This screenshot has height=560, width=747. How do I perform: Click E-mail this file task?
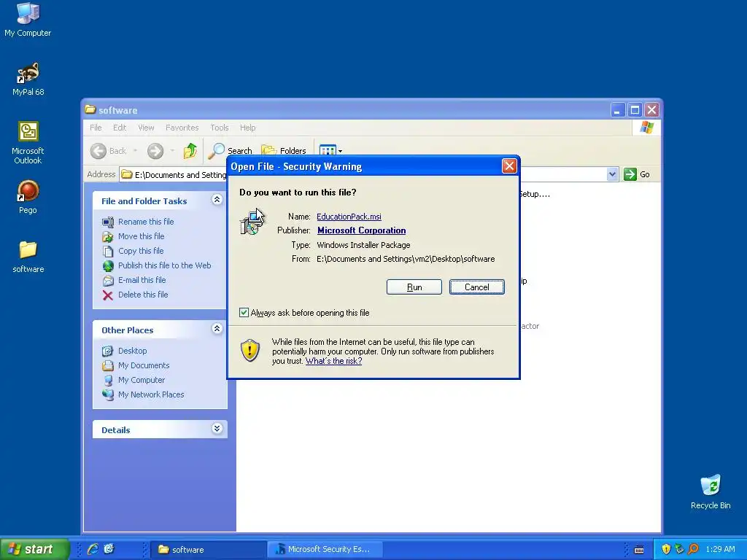click(142, 280)
